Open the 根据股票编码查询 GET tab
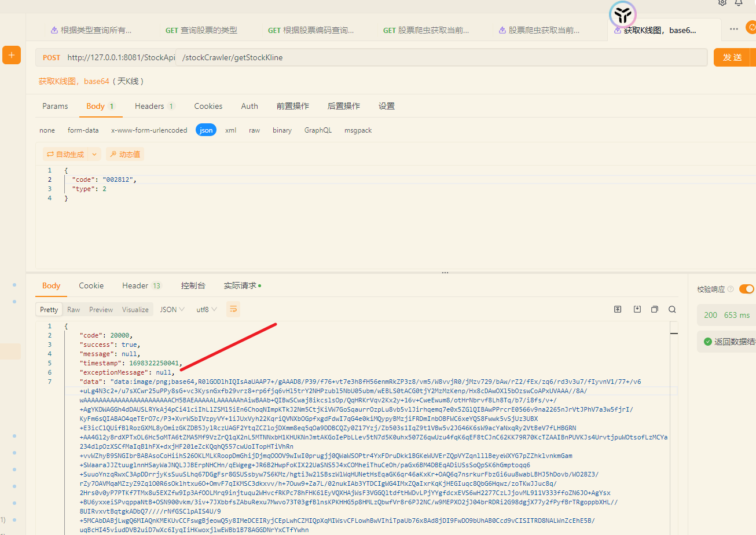The image size is (756, 535). click(x=311, y=30)
